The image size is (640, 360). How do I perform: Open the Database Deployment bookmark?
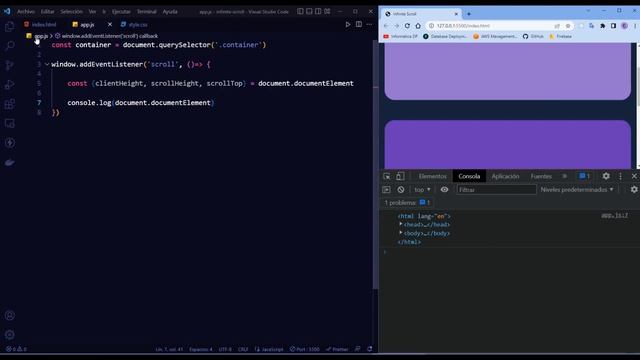pos(445,36)
